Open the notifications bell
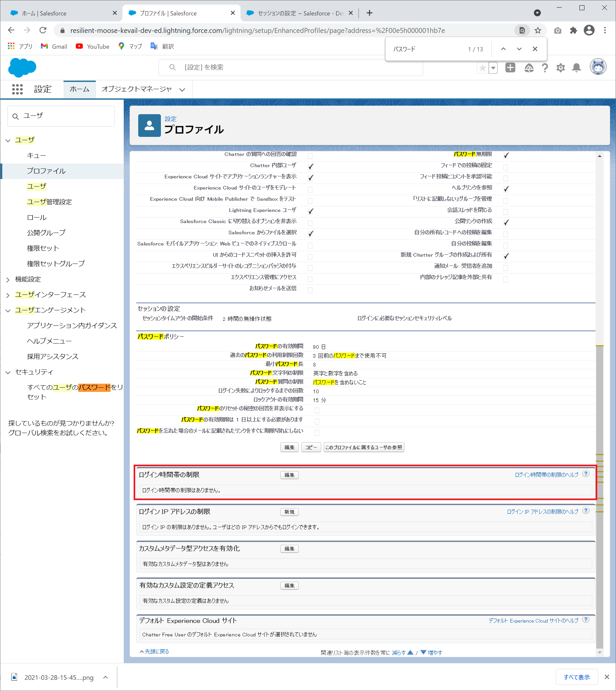The image size is (616, 691). click(x=577, y=68)
